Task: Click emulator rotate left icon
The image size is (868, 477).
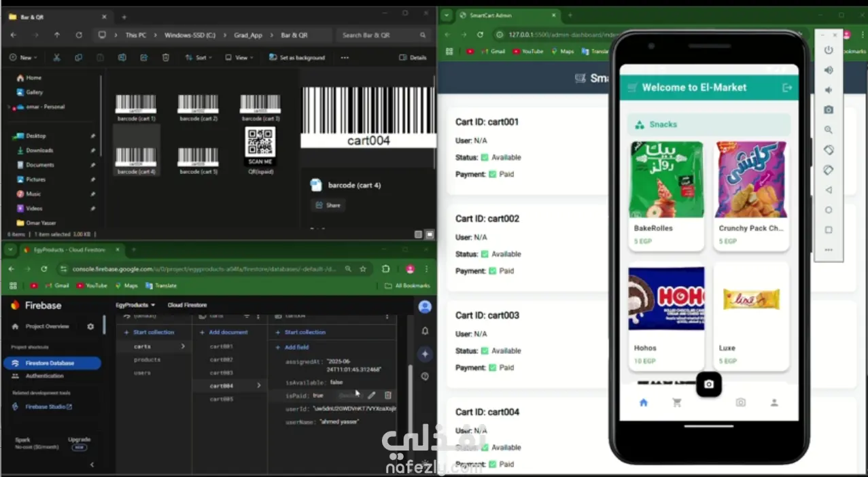Action: [829, 150]
